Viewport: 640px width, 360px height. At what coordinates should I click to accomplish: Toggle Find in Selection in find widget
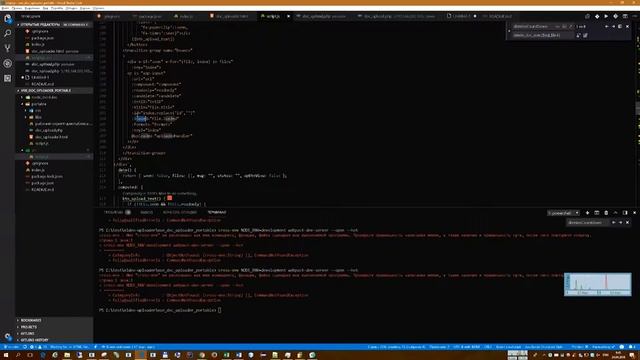(620, 27)
